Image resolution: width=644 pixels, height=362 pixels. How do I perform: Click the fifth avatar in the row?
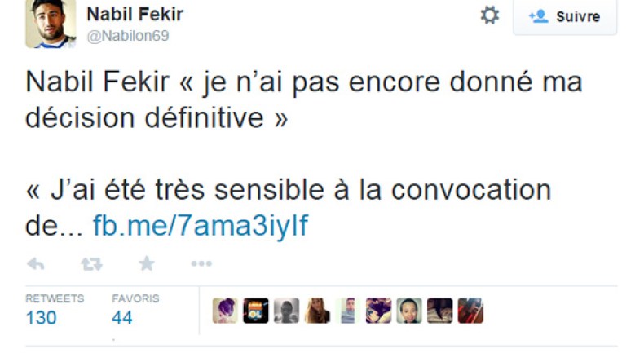coord(347,311)
